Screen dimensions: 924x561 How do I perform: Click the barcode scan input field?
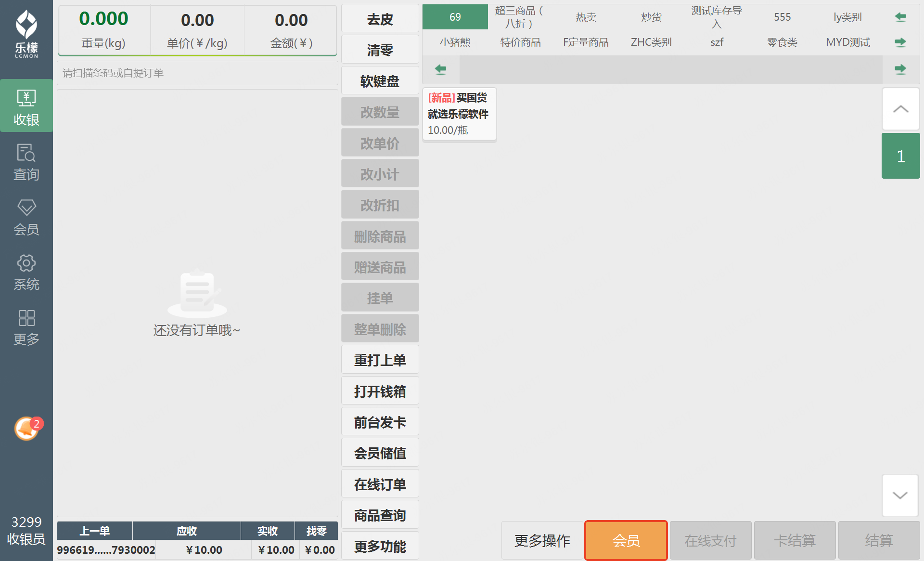tap(197, 73)
